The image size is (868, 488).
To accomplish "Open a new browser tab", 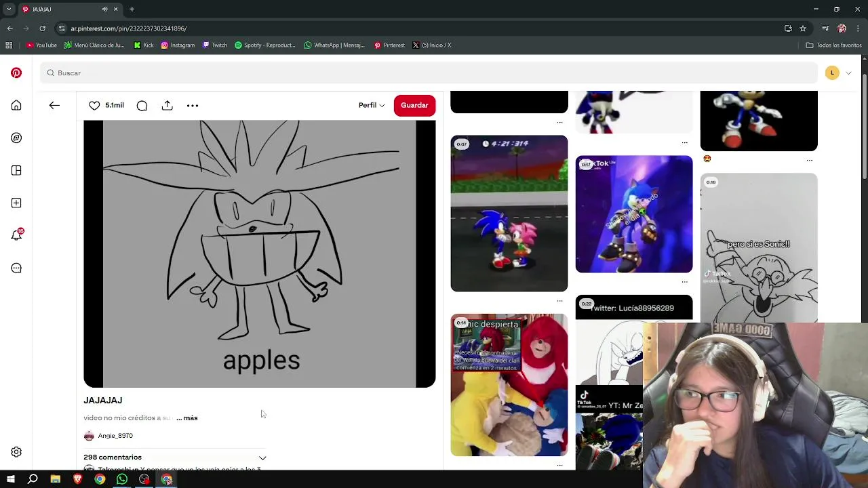I will 132,9.
